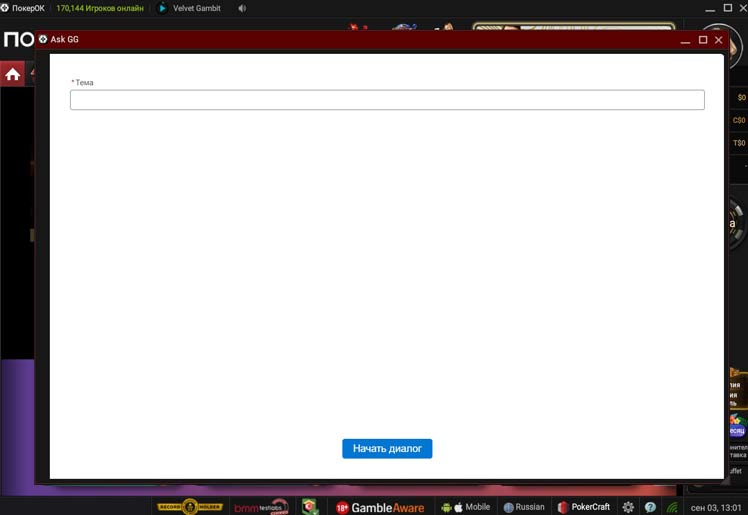Play the Velvet Gambit track

point(163,8)
